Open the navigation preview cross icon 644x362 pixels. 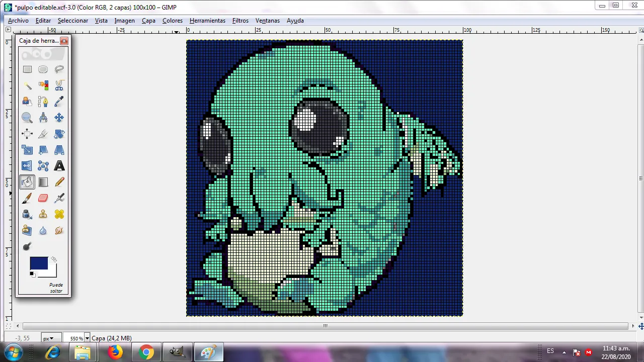tap(640, 326)
